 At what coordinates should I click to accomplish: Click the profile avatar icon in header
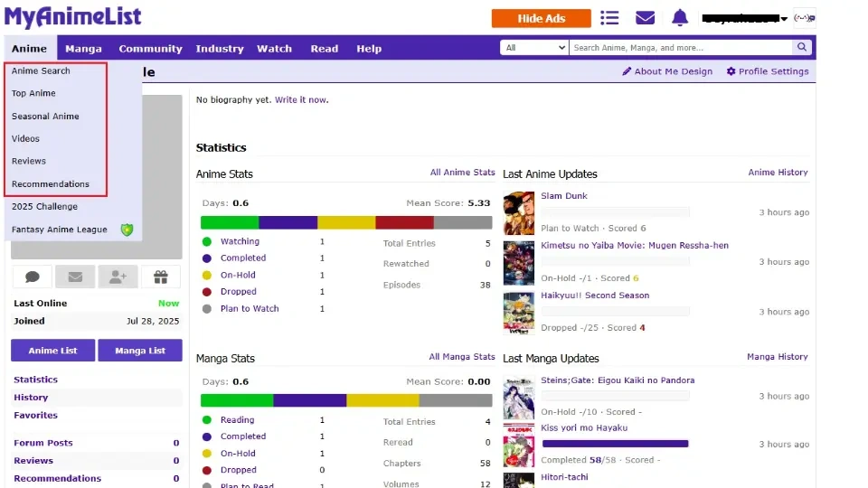[805, 18]
